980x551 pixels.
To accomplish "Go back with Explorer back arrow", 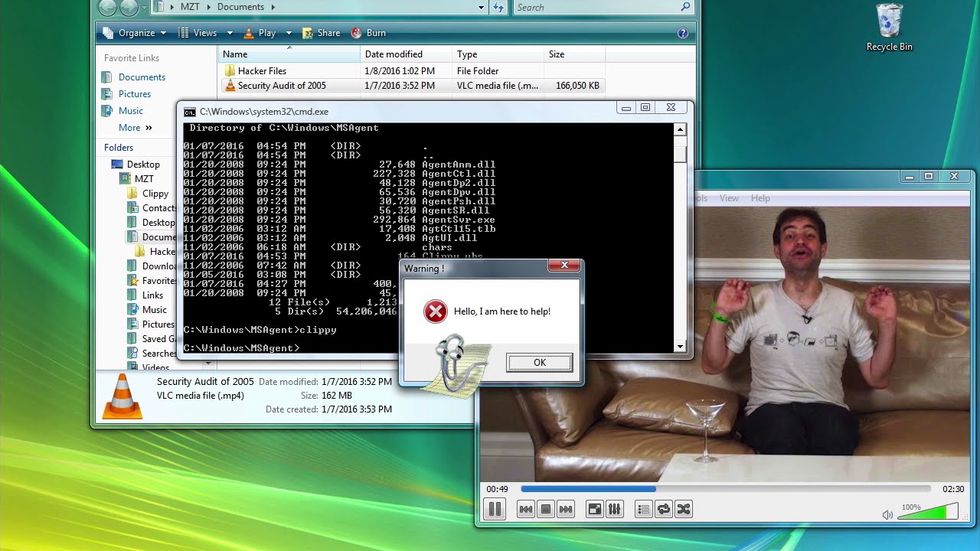I will (108, 8).
